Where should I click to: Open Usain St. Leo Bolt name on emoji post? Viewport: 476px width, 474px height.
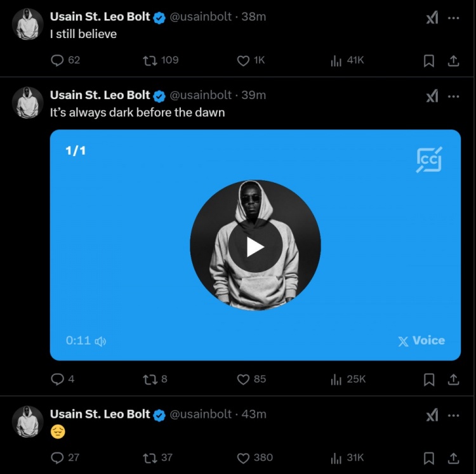(x=100, y=414)
